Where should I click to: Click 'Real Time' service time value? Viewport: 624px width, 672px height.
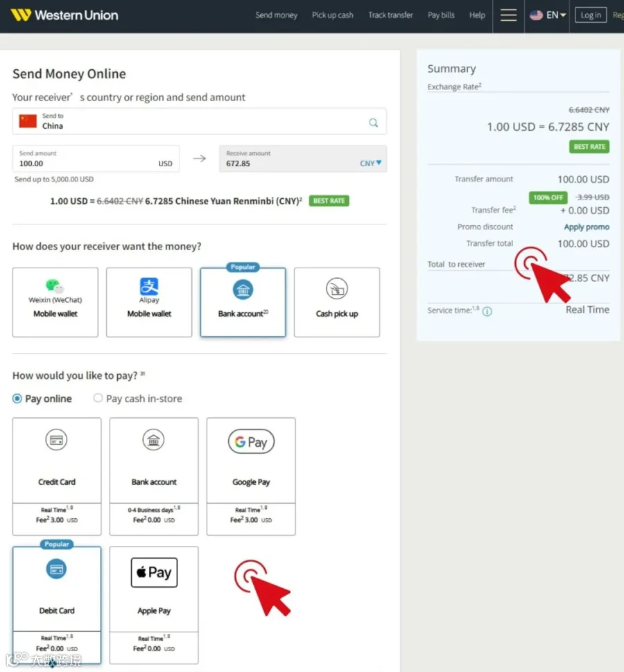(587, 310)
